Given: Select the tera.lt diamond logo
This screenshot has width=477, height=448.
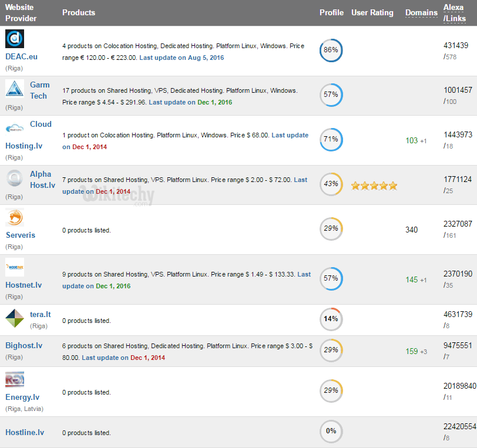Looking at the screenshot, I should pos(14,318).
